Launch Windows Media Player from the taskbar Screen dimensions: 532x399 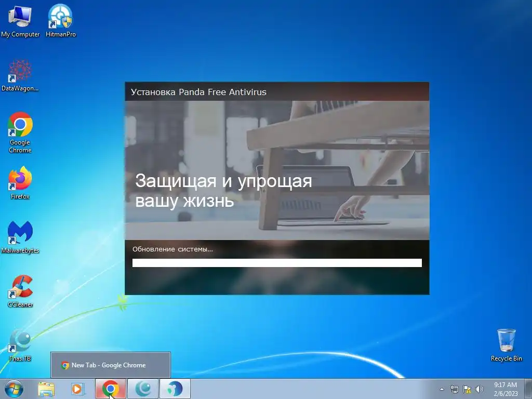(78, 389)
